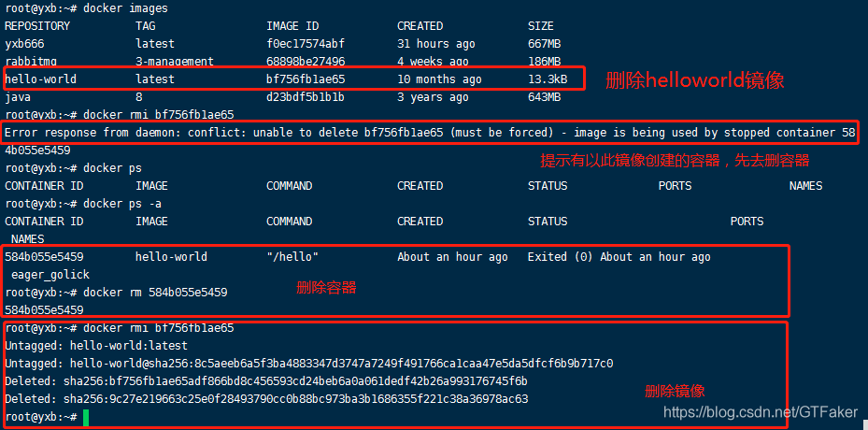Click the 667MB size value
Image resolution: width=868 pixels, height=430 pixels.
tap(544, 44)
